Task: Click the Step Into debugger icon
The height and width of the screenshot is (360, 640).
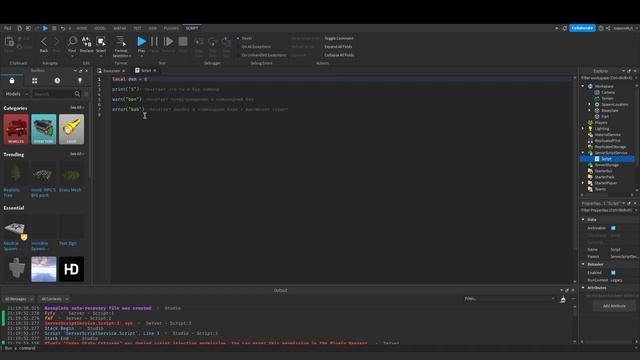Action: [x=199, y=42]
